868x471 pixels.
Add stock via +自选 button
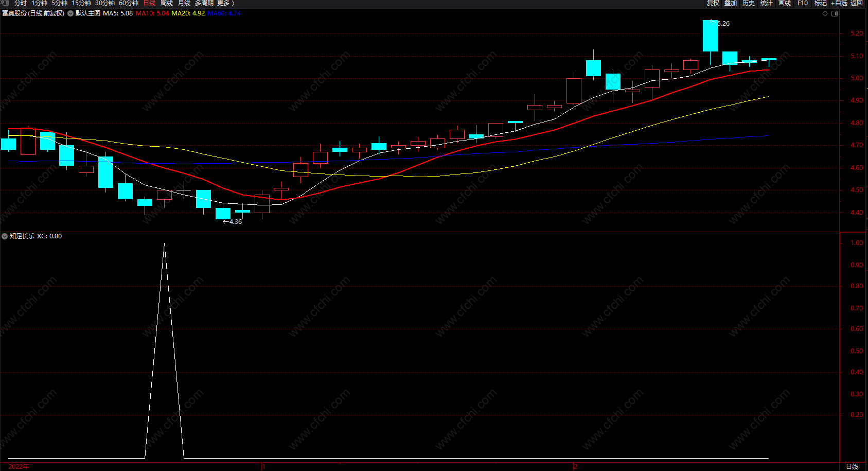click(x=839, y=3)
